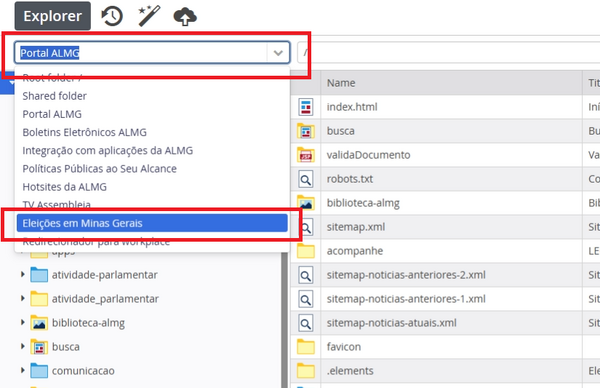The height and width of the screenshot is (388, 600).
Task: Click the tree panel vertical scrollbar
Action: pos(285,320)
